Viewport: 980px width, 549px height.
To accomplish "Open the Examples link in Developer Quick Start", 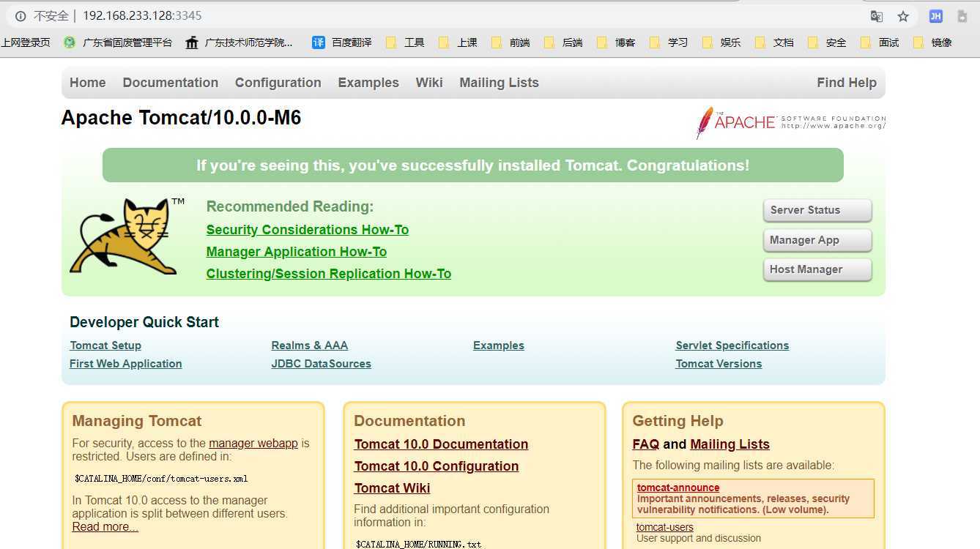I will coord(499,346).
